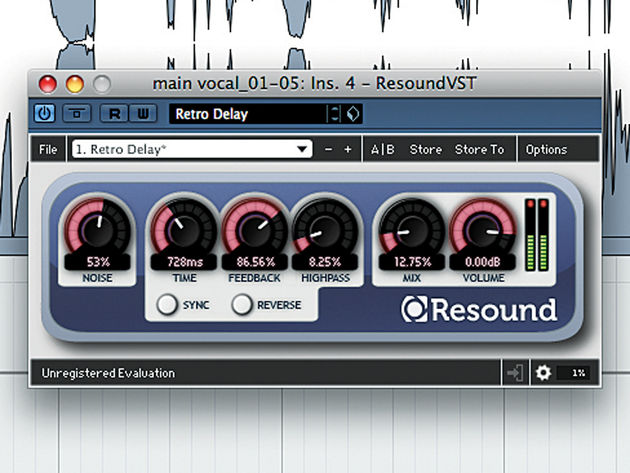Click the Unregistered Evaluation status text
The image size is (630, 473).
pyautogui.click(x=108, y=373)
